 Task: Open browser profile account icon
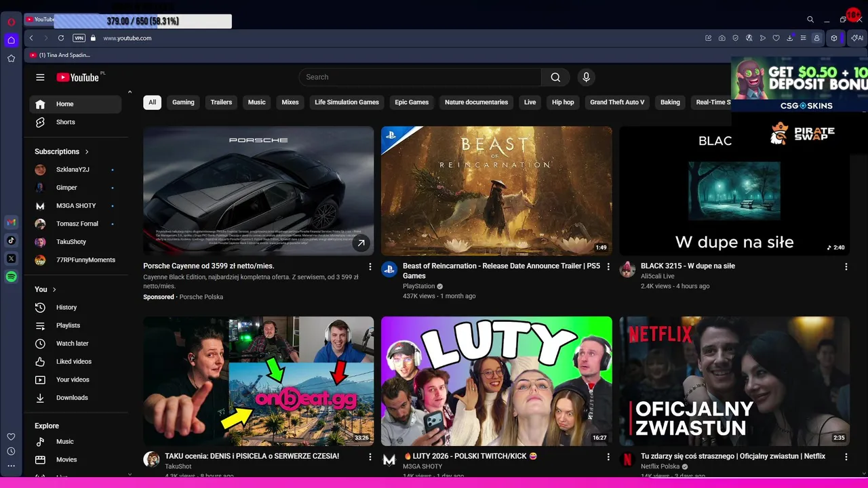point(816,38)
